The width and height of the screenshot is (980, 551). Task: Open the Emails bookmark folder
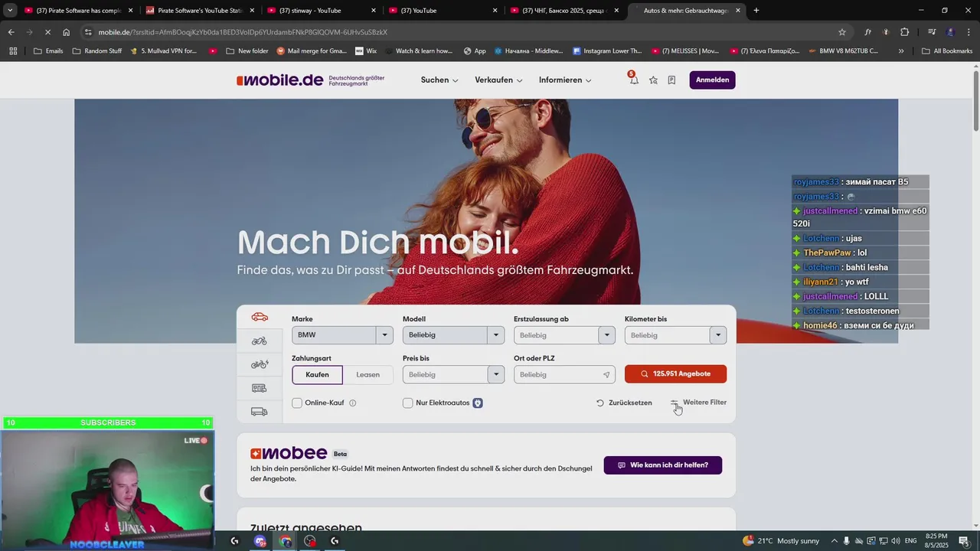tap(48, 51)
